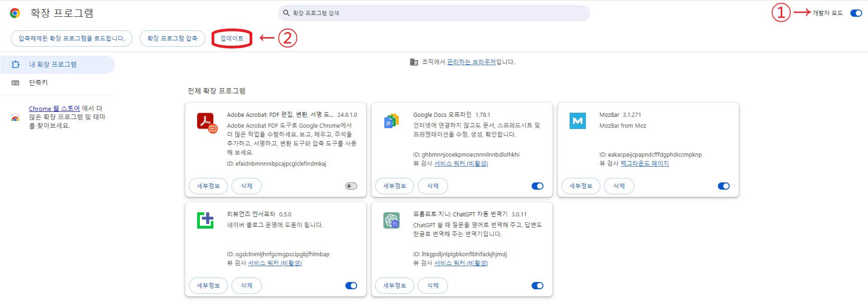This screenshot has width=868, height=306.
Task: Click the 업데이트 button
Action: (x=232, y=38)
